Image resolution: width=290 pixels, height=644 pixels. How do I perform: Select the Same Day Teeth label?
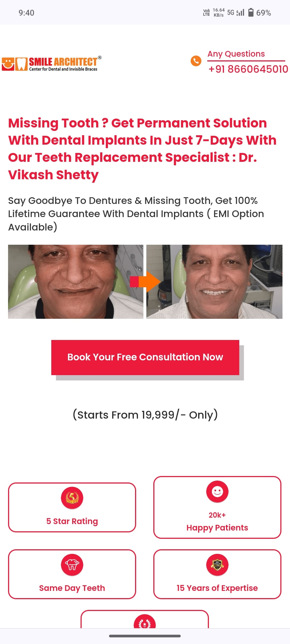coord(72,588)
